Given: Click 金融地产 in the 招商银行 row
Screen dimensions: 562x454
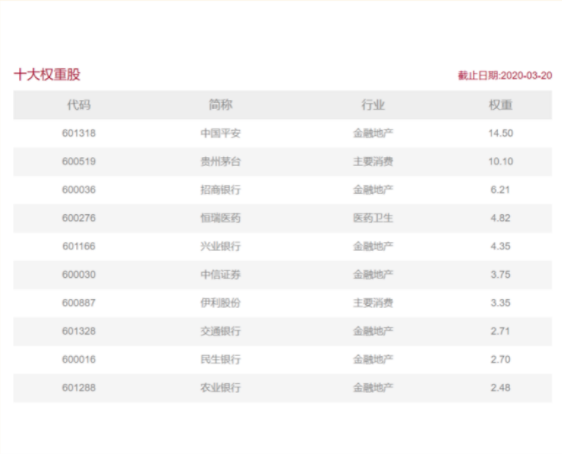Looking at the screenshot, I should [x=373, y=190].
